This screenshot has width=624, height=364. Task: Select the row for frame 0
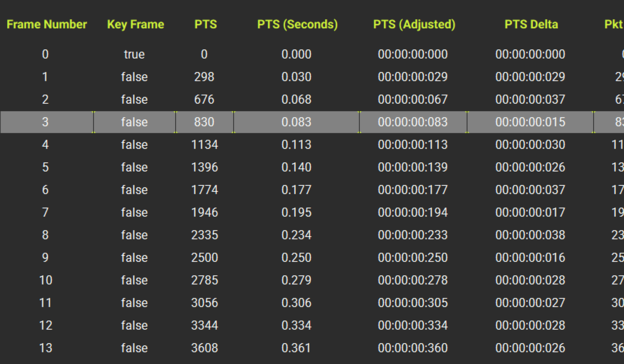pyautogui.click(x=312, y=54)
